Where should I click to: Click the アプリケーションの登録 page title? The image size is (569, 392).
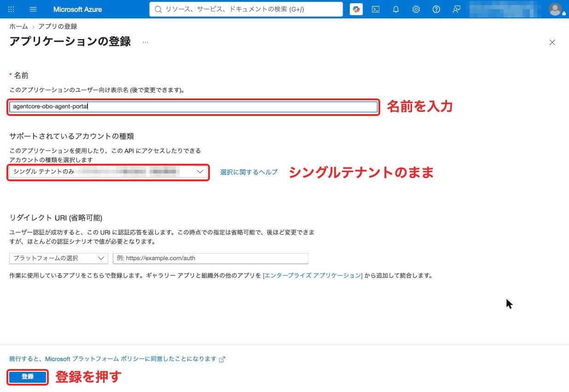(70, 41)
